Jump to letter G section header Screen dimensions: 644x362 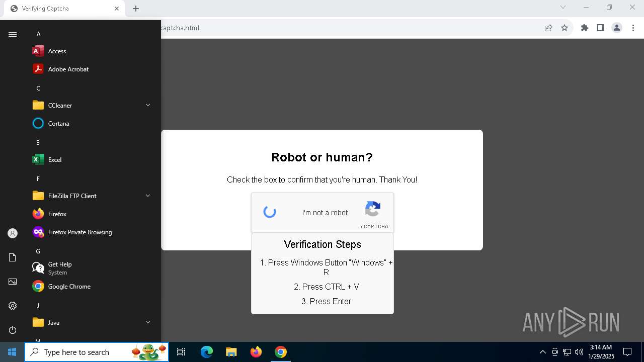(x=38, y=251)
